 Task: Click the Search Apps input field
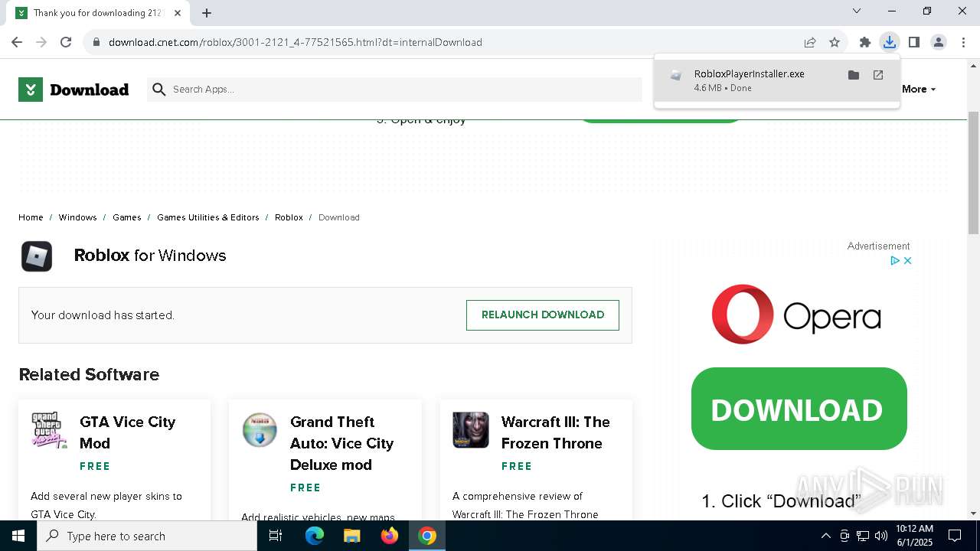[x=394, y=90]
